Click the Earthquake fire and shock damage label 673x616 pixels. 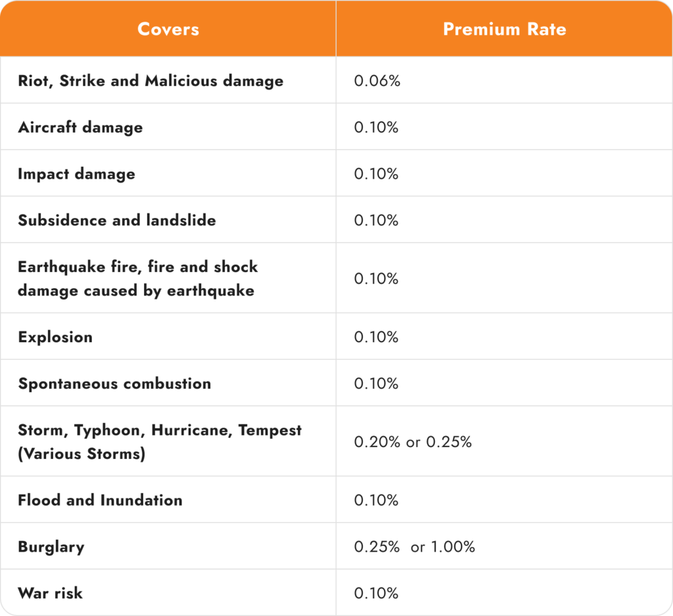pyautogui.click(x=137, y=278)
